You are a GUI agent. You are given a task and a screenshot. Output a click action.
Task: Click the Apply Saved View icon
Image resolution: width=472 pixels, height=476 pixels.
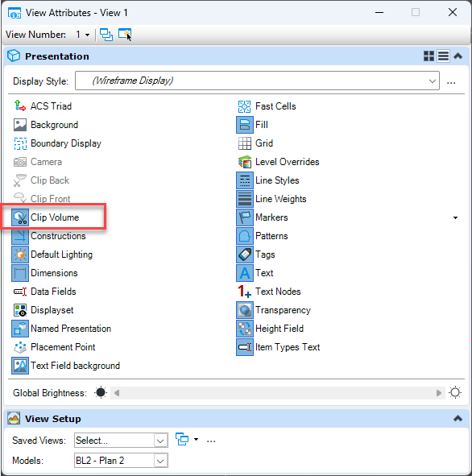pyautogui.click(x=182, y=440)
